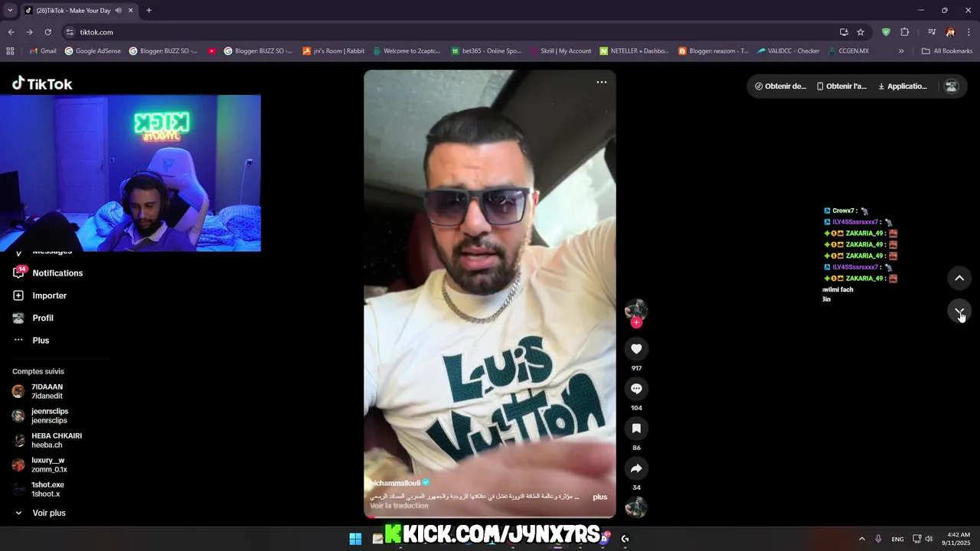Open Google AdSense bookmark
Screen dimensions: 980x551
pyautogui.click(x=93, y=51)
